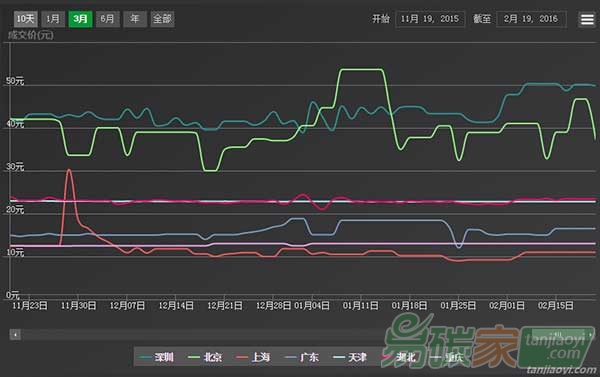The height and width of the screenshot is (377, 600).
Task: Click the navigator scrollbar track
Action: tap(276, 335)
